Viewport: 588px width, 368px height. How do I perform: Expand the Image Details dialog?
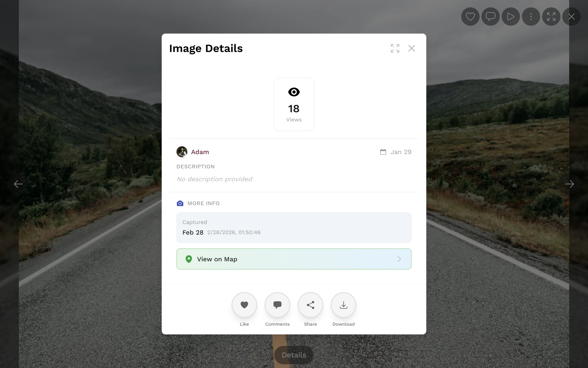tap(395, 48)
